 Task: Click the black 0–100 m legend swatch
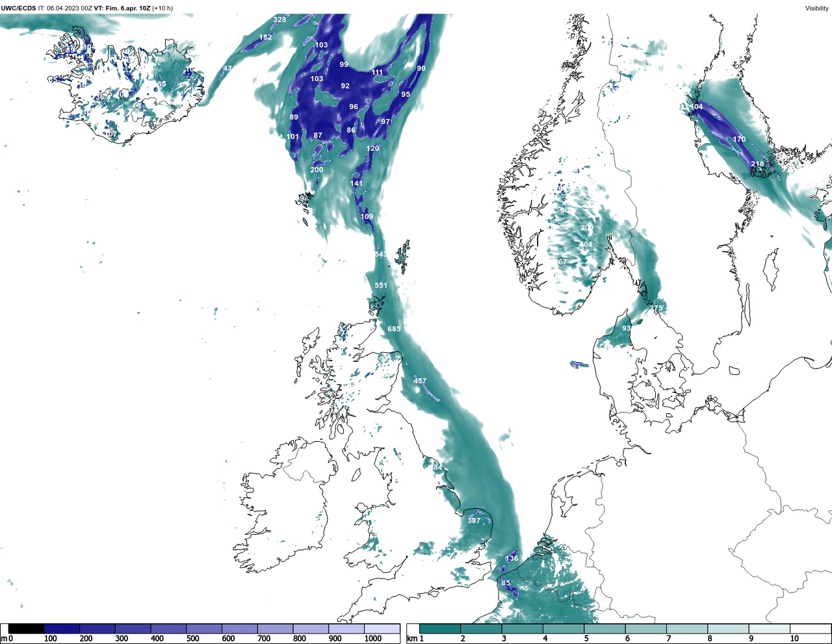pos(27,629)
